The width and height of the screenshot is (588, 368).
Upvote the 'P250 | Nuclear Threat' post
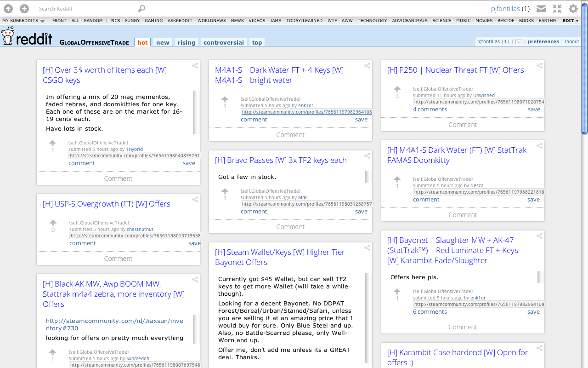pos(397,89)
